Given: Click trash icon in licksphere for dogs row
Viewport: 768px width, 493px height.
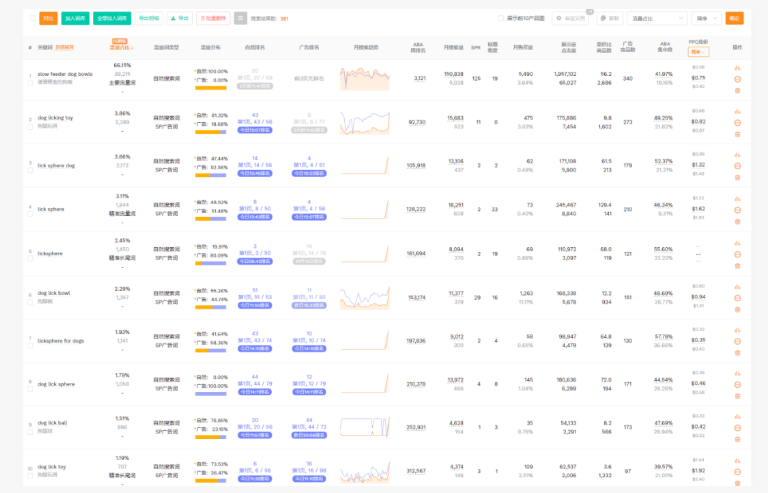Looking at the screenshot, I should coord(737,352).
